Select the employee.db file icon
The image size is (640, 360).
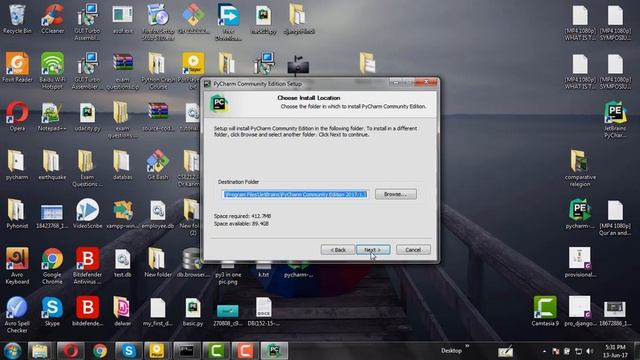coord(158,213)
